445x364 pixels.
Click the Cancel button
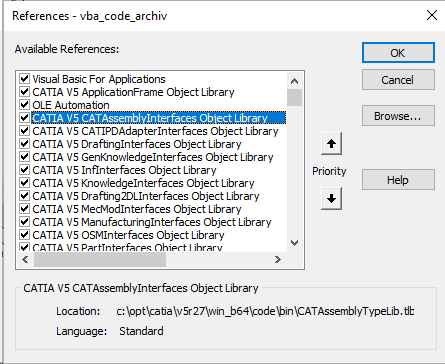[x=398, y=80]
